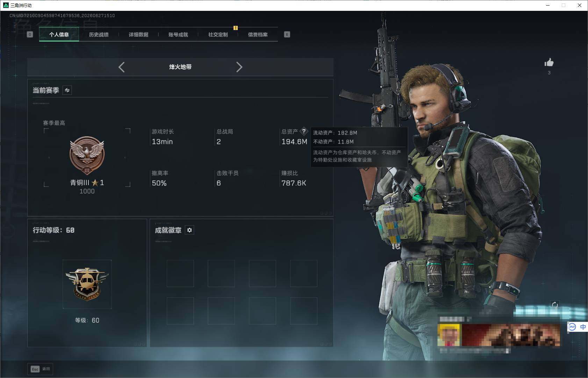Click the 赛季最高 label
Viewport: 588px width, 378px height.
[x=54, y=123]
